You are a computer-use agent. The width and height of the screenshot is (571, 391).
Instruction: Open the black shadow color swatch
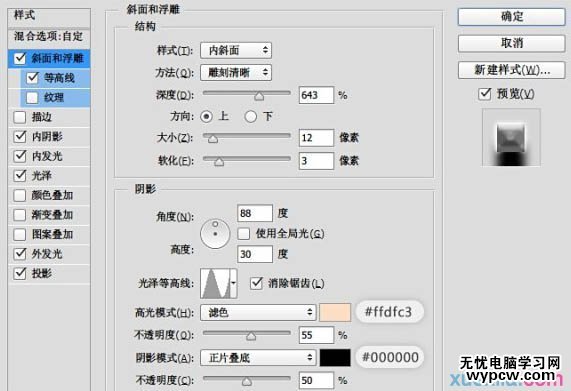[335, 358]
